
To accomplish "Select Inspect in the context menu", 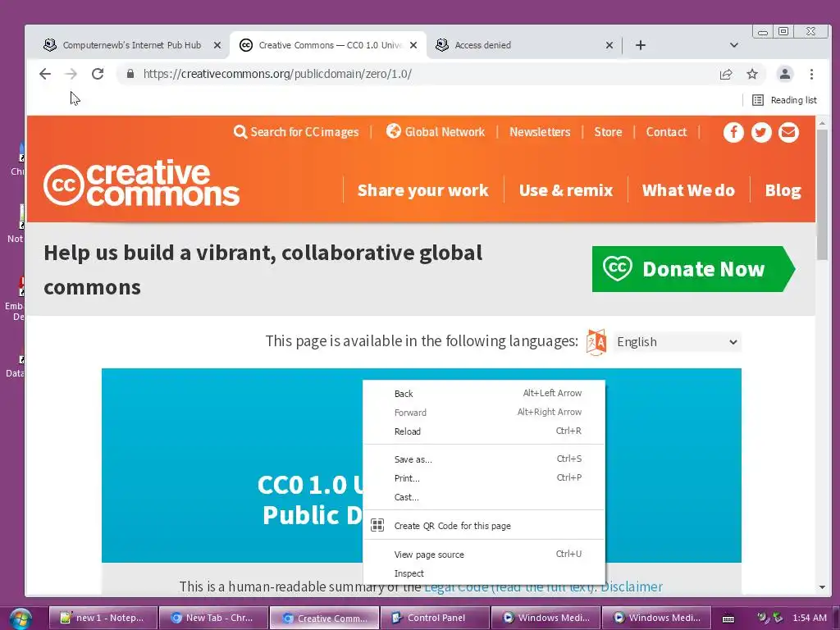I will [x=484, y=573].
